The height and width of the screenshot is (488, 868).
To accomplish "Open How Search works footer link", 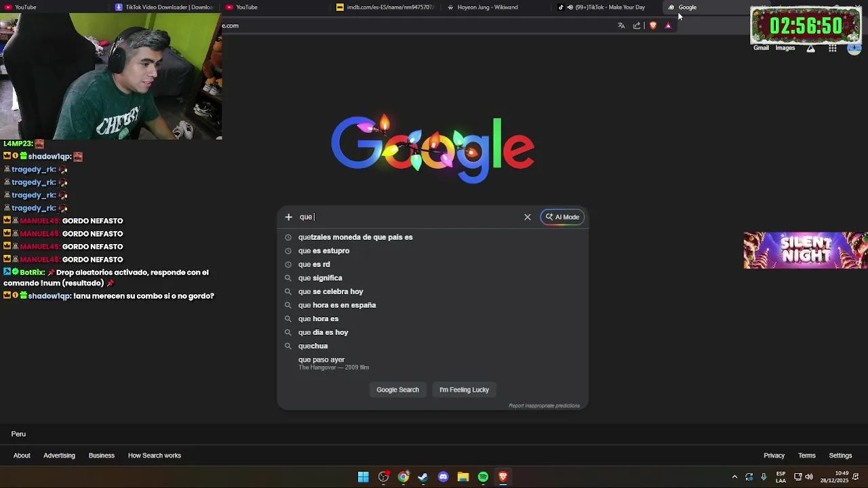I will pos(155,455).
